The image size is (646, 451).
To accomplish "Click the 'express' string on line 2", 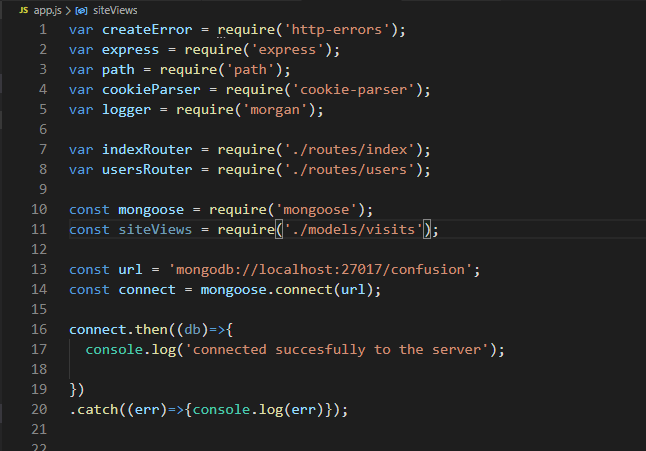I will tap(287, 50).
